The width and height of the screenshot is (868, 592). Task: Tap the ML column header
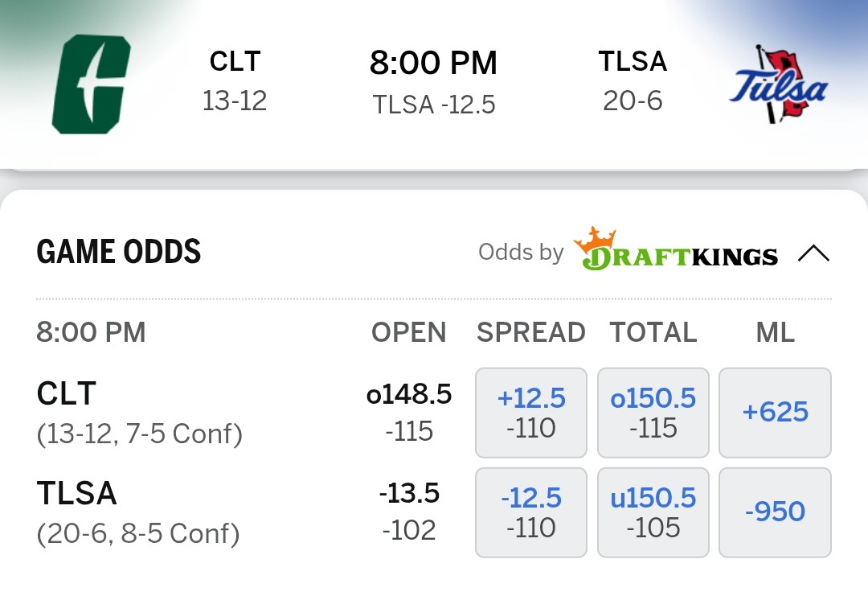[x=775, y=332]
